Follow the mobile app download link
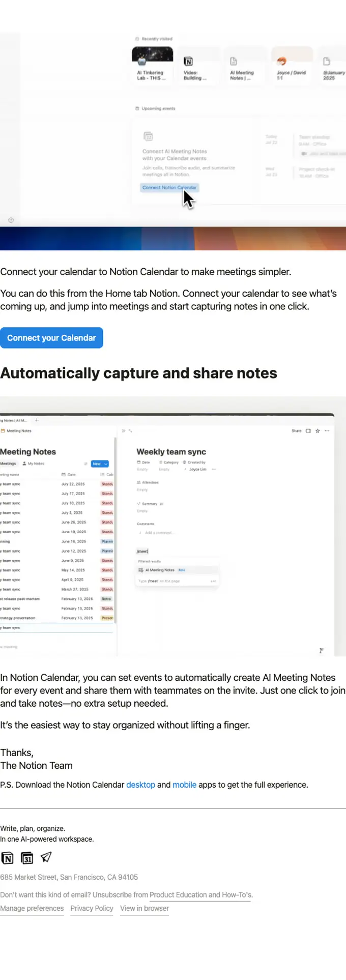The image size is (346, 980). pos(184,785)
